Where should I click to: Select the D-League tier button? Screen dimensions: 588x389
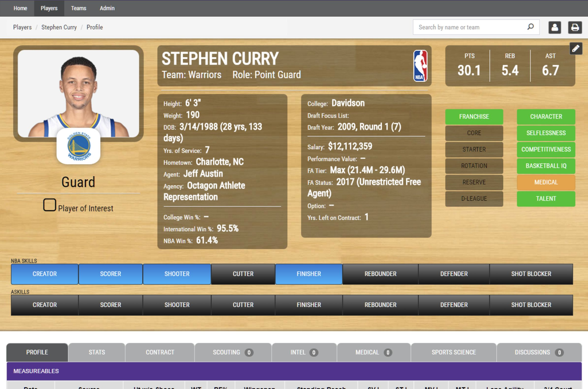point(474,199)
